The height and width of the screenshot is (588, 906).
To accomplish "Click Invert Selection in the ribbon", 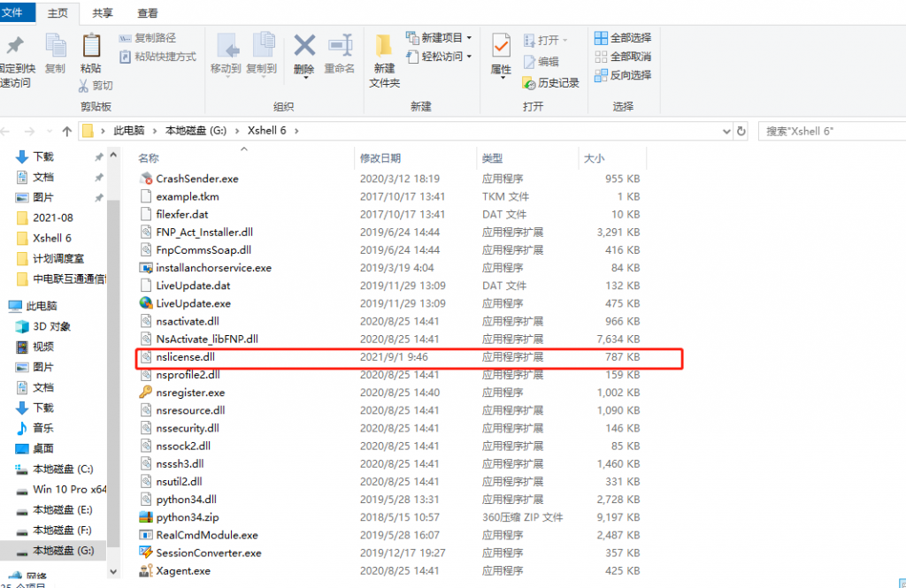I will point(623,75).
